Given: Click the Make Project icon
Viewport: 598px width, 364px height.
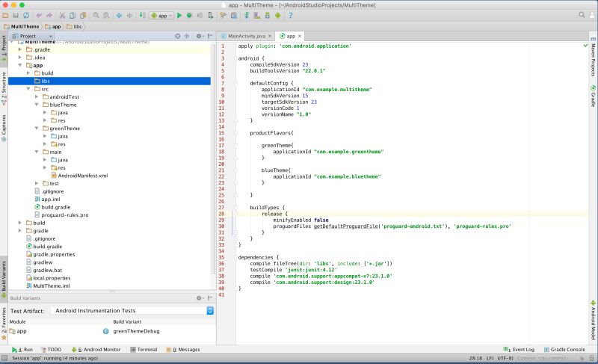Looking at the screenshot, I should [142, 15].
